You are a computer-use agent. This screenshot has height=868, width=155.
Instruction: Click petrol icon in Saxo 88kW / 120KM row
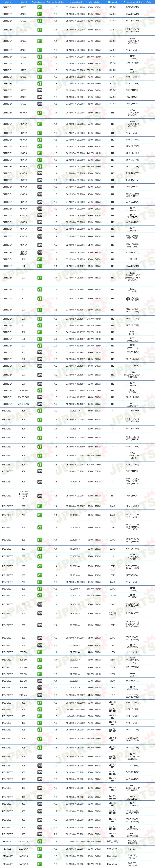click(40, 57)
